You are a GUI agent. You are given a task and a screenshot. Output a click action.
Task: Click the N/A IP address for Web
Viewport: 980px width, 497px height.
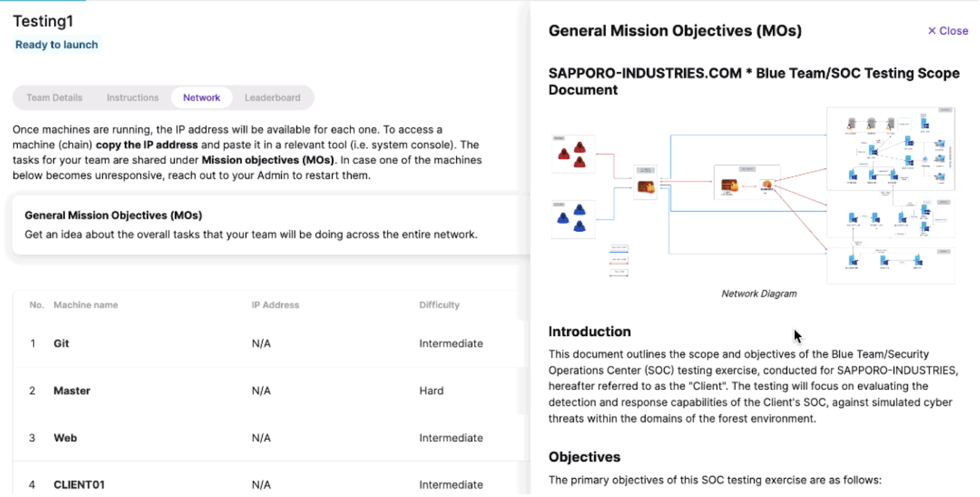(261, 438)
